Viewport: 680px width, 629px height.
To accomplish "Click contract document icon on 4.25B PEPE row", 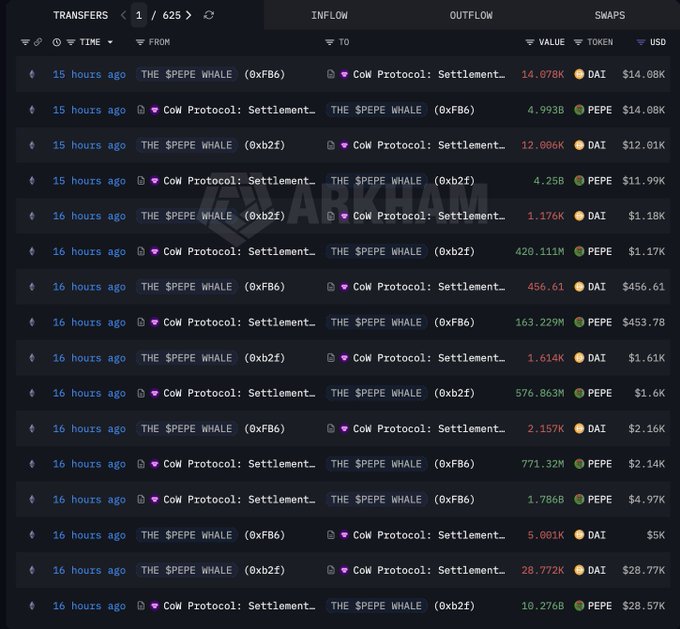I will pyautogui.click(x=141, y=180).
